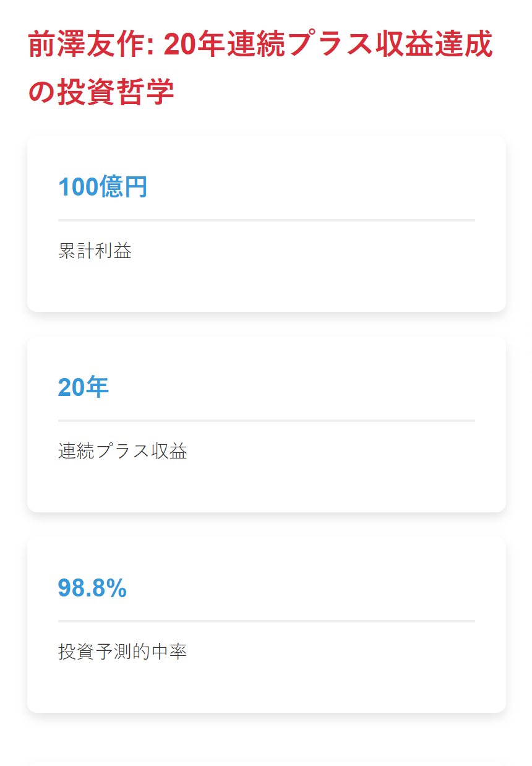Click the 億円 characters in first card
Viewport: 532px width, 766px height.
tap(123, 187)
